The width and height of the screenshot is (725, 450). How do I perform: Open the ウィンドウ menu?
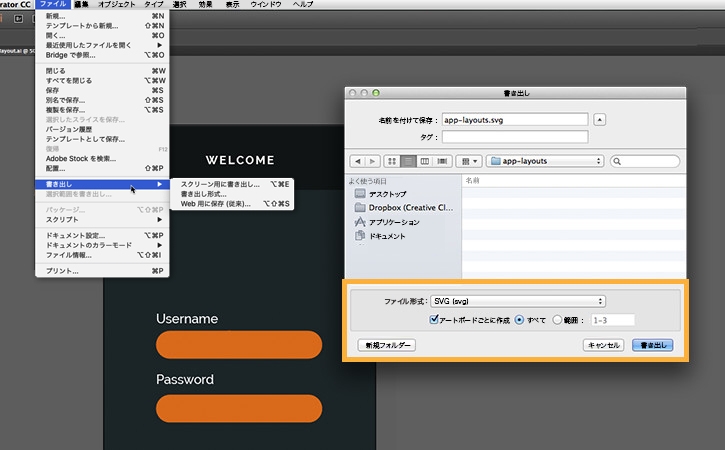[266, 4]
